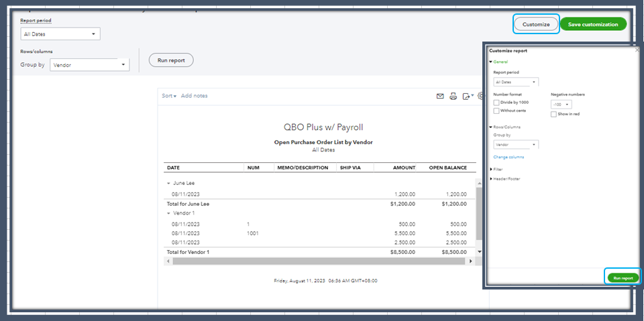This screenshot has width=644, height=321.
Task: Click the Total for Vendor 1 row label
Action: [188, 252]
